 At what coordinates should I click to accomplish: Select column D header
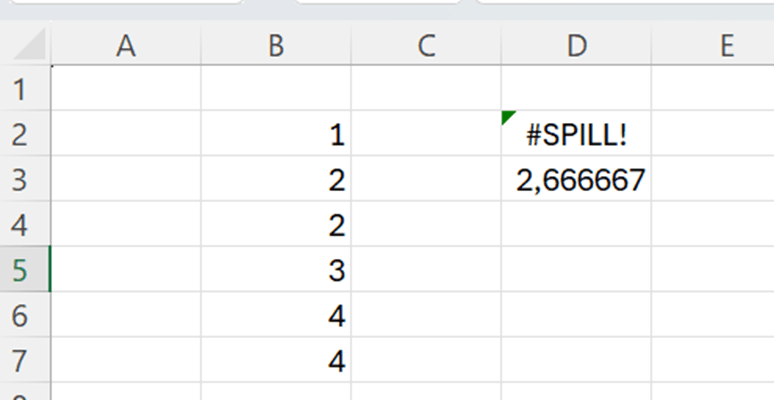coord(576,45)
